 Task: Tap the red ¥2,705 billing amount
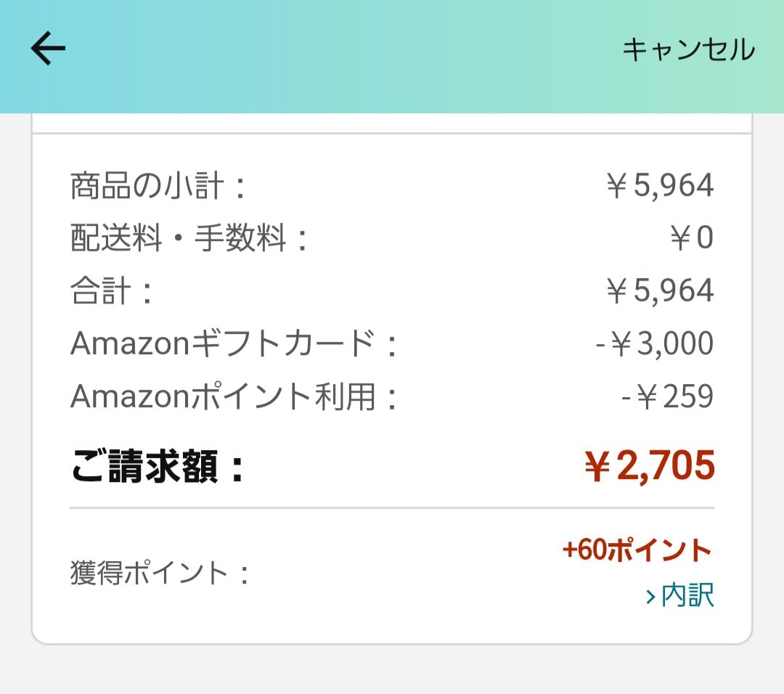650,466
